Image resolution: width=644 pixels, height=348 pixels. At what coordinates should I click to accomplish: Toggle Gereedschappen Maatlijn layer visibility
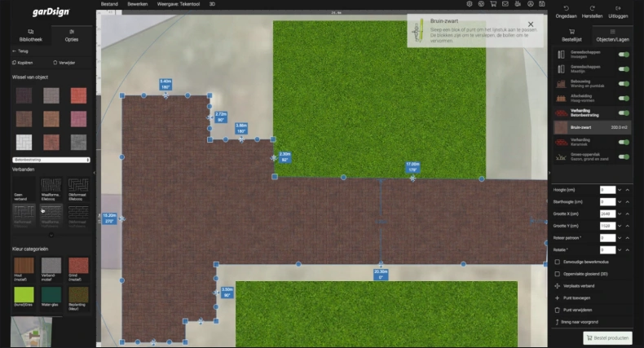point(624,69)
